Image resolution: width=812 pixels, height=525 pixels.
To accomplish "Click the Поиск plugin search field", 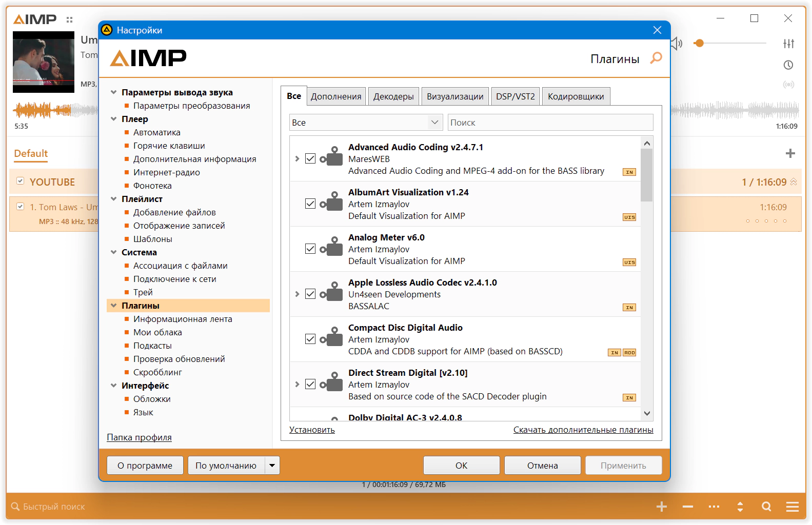I will click(x=550, y=123).
